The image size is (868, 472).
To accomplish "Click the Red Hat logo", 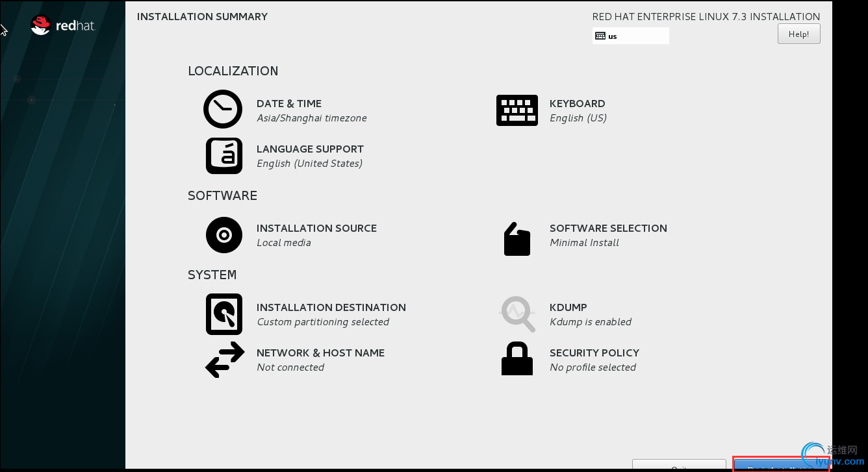I will click(62, 26).
